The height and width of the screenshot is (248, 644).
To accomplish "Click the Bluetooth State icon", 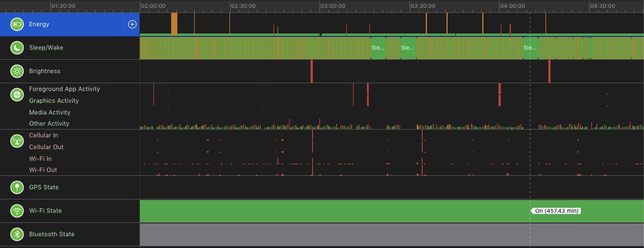I will pyautogui.click(x=17, y=234).
